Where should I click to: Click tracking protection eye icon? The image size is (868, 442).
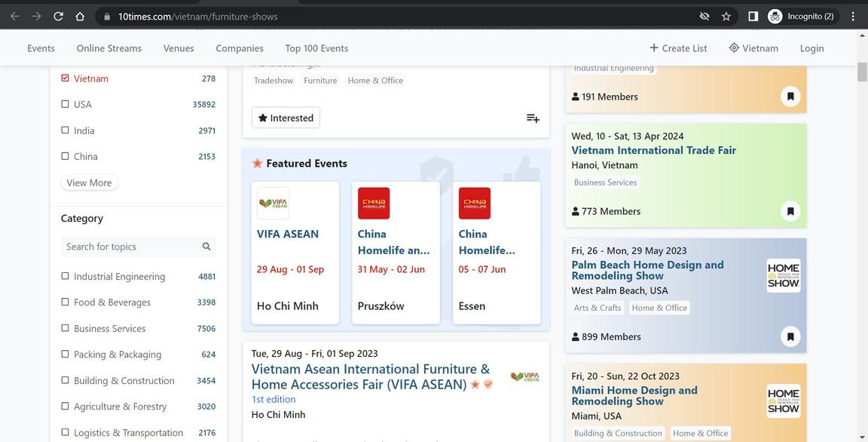pyautogui.click(x=704, y=17)
